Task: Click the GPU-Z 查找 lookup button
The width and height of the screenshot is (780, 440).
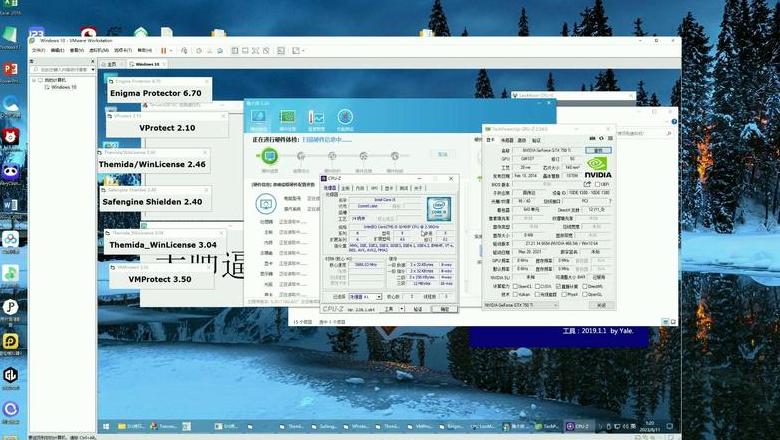Action: (598, 150)
